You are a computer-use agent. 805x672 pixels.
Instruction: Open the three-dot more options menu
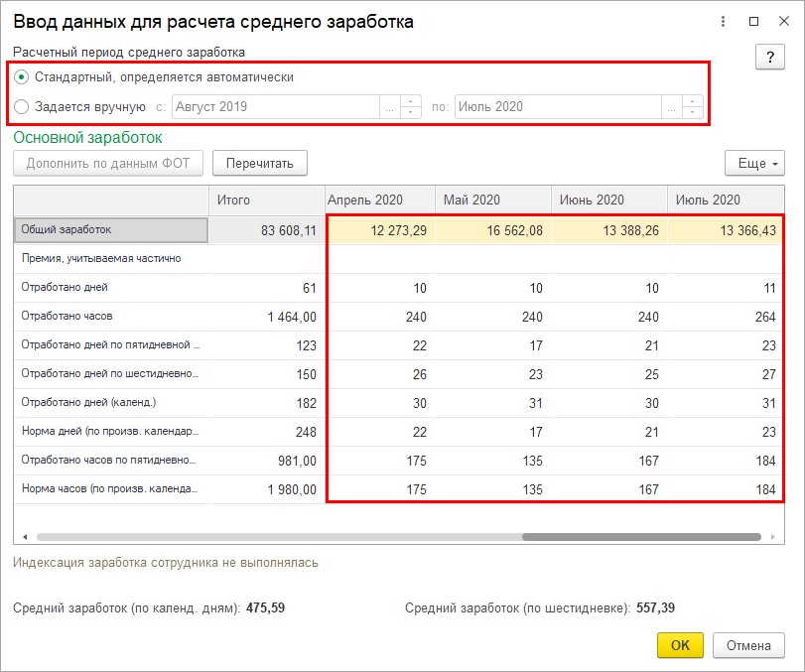723,22
